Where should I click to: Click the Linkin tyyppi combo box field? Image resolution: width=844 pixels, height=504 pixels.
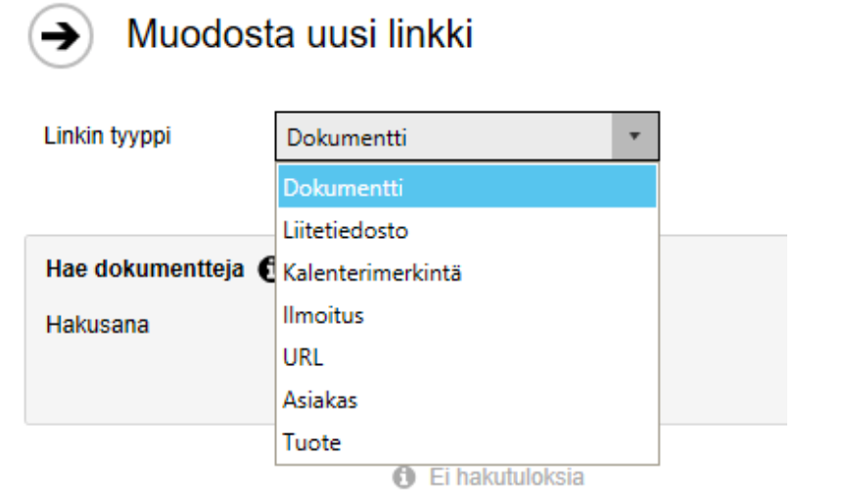[467, 137]
